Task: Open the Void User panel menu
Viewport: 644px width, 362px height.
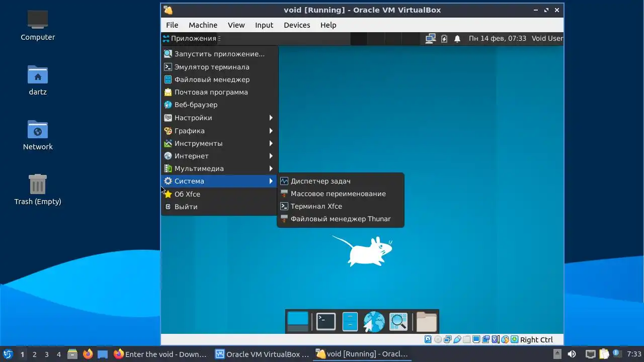Action: point(547,38)
